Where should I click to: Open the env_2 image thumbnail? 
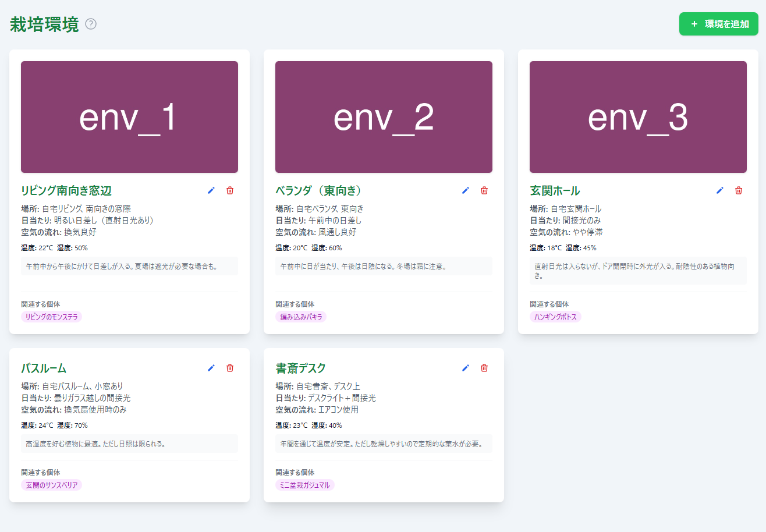tap(384, 117)
